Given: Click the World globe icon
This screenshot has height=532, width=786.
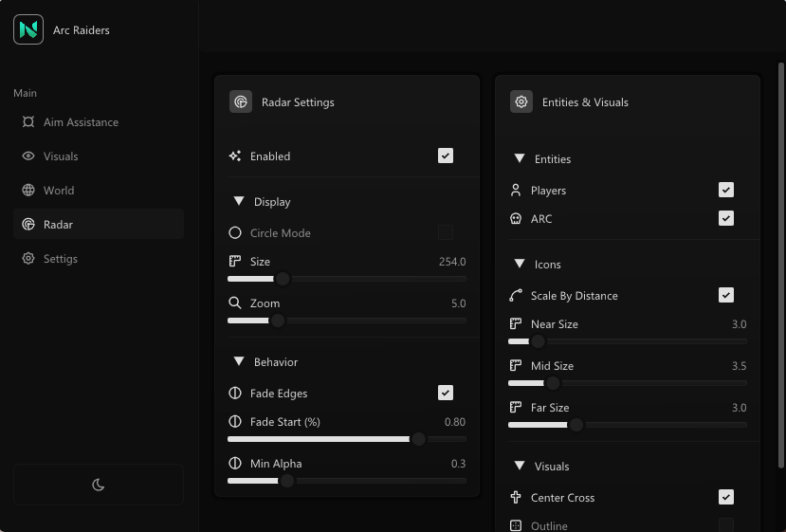Looking at the screenshot, I should [28, 190].
